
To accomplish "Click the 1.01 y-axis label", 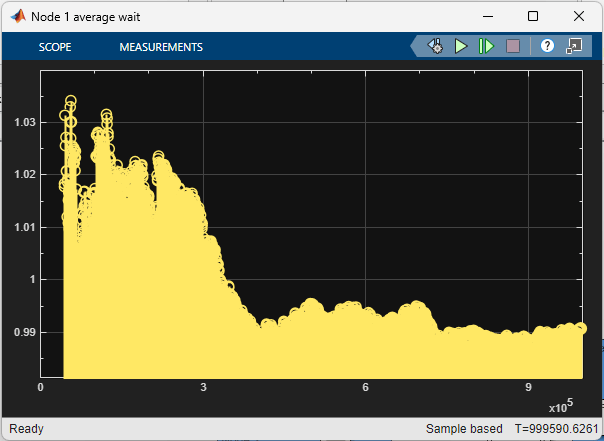I will coord(24,227).
